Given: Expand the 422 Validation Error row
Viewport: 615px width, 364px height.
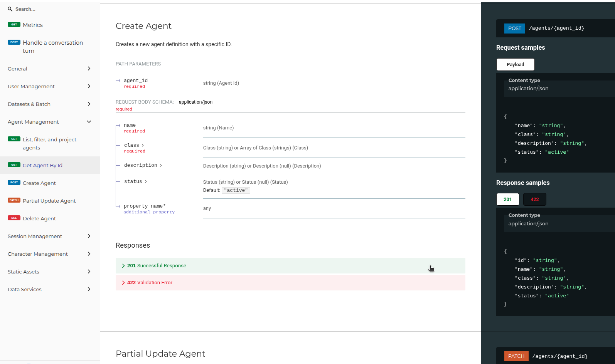Looking at the screenshot, I should tap(150, 283).
